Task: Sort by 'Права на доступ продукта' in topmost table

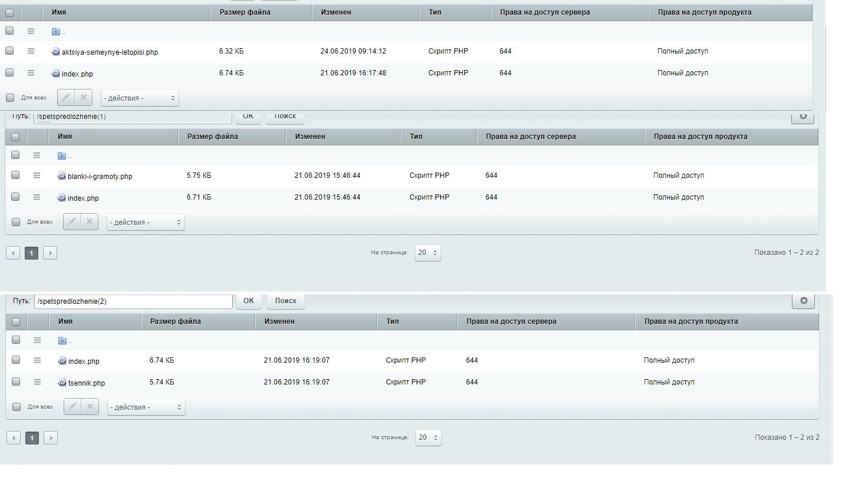Action: tap(731, 12)
